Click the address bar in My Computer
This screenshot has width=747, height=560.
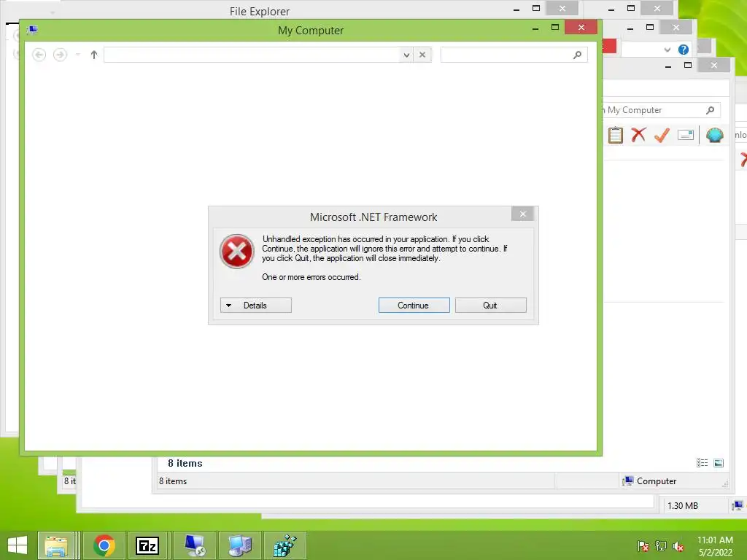pos(252,55)
